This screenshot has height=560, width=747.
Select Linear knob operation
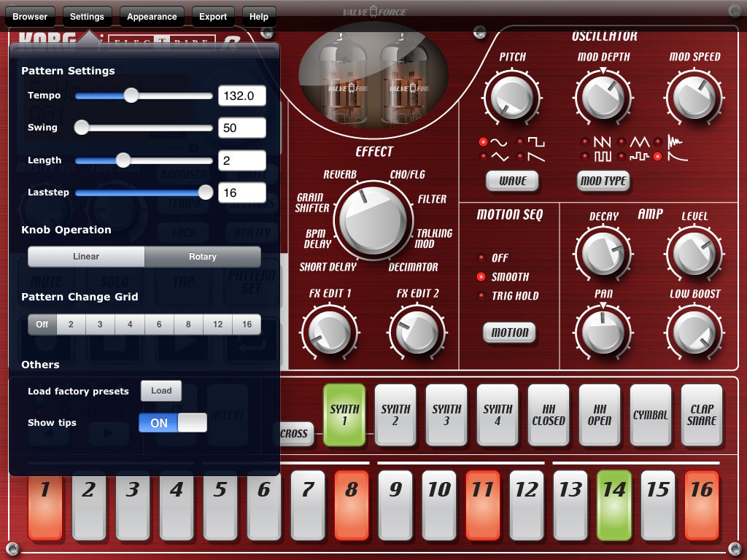pos(86,257)
